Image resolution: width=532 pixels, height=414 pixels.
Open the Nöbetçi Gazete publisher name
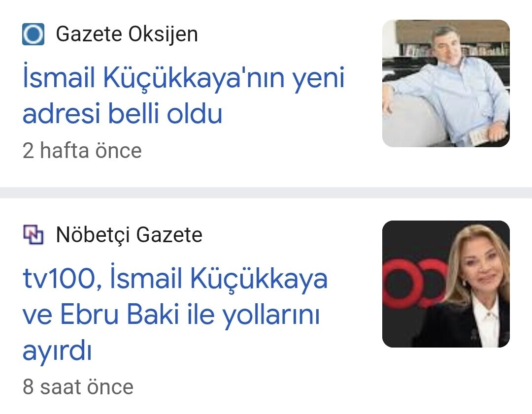(x=129, y=235)
